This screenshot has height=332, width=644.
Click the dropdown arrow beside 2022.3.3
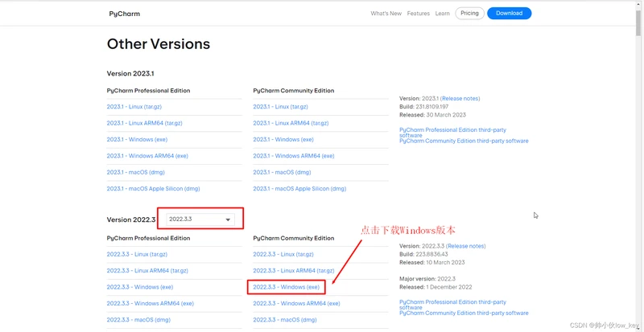click(228, 220)
